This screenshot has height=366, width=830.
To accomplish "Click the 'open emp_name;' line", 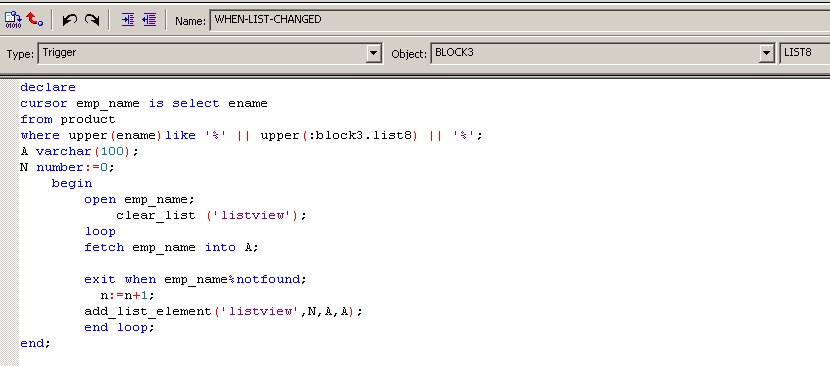I will (140, 200).
